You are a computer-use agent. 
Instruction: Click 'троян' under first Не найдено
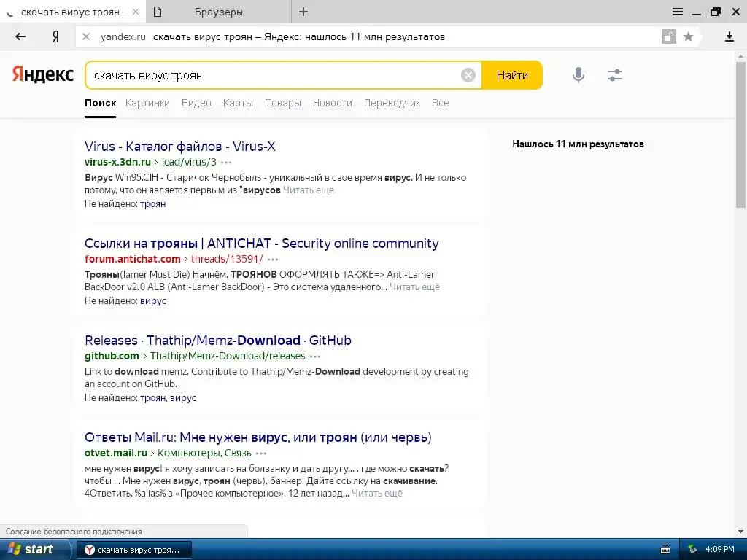tap(153, 204)
